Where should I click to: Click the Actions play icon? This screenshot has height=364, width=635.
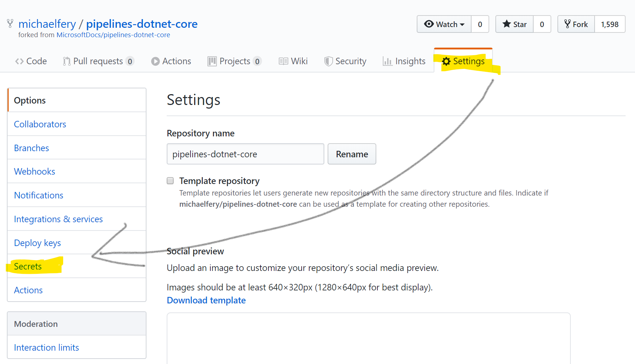(x=156, y=61)
